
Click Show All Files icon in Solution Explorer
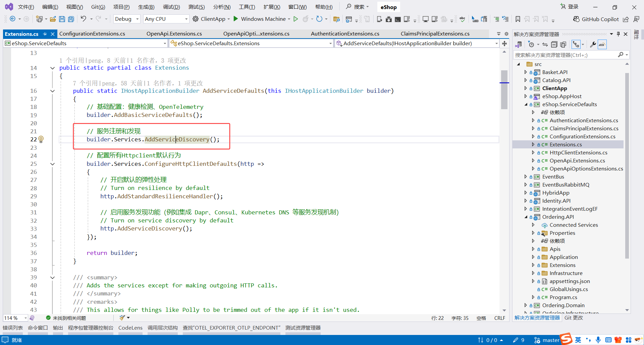(x=563, y=45)
